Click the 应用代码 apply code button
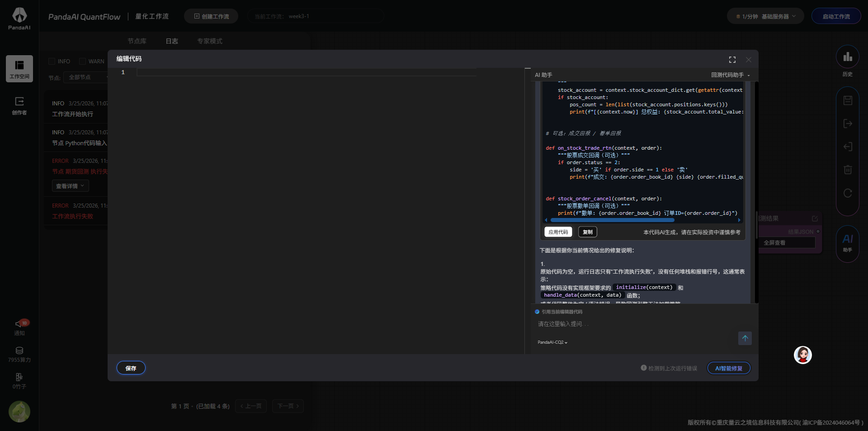This screenshot has height=431, width=868. click(x=558, y=232)
